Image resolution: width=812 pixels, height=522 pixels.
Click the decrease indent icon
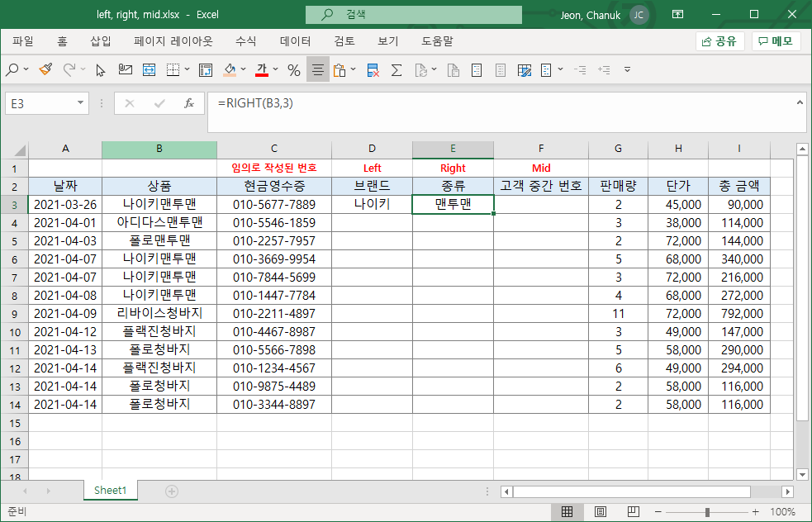pos(580,70)
